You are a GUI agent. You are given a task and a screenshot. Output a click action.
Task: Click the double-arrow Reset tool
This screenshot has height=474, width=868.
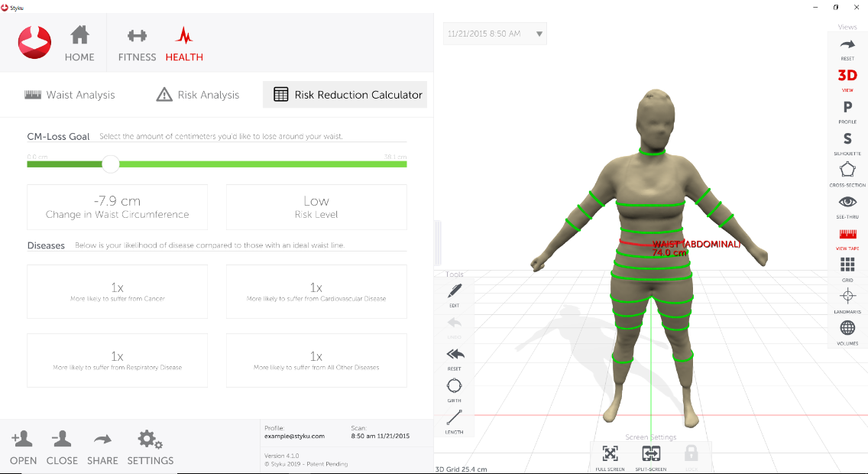click(454, 356)
